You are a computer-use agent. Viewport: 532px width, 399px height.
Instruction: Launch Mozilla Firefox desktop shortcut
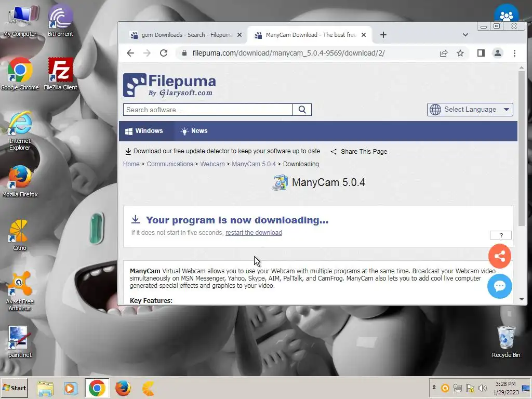[20, 181]
